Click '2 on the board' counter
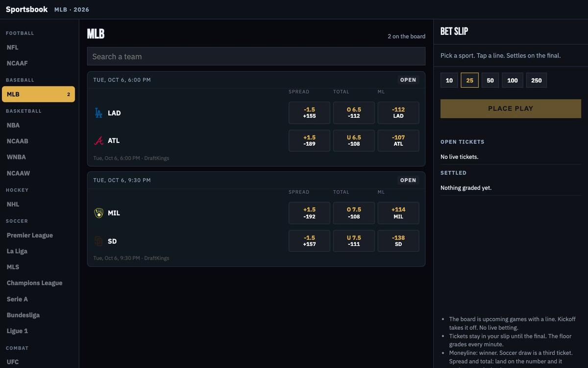Screen dimensions: 588x368 pyautogui.click(x=407, y=36)
